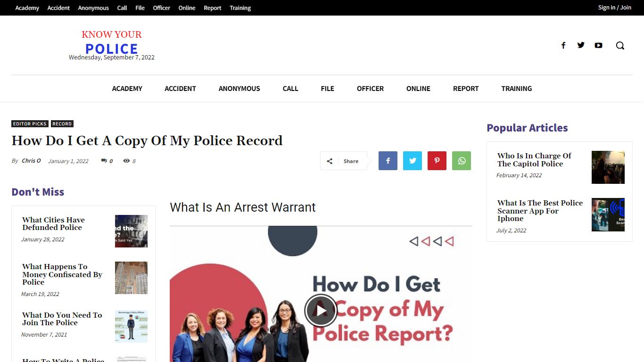Select ANONYMOUS in main navigation

(239, 89)
